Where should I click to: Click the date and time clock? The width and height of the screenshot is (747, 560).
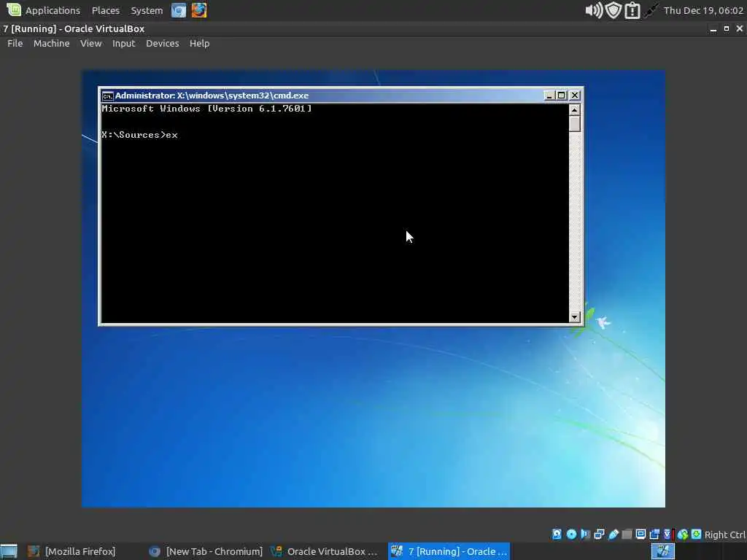[x=703, y=10]
